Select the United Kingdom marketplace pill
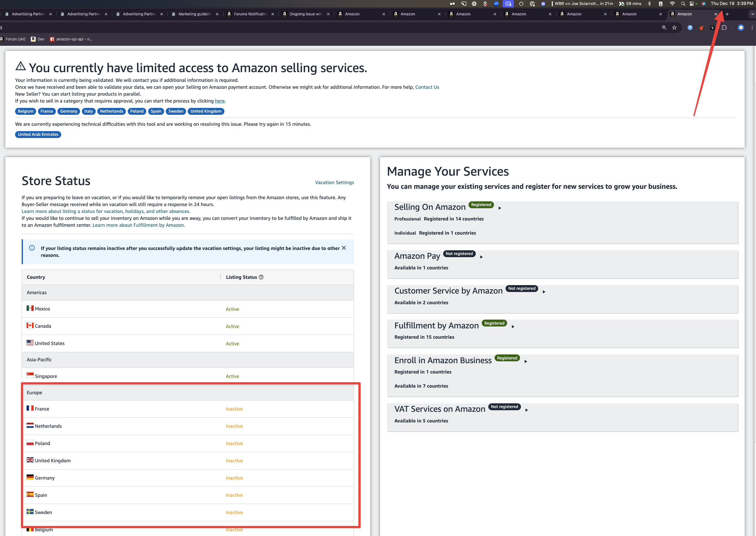The image size is (756, 536). point(206,111)
